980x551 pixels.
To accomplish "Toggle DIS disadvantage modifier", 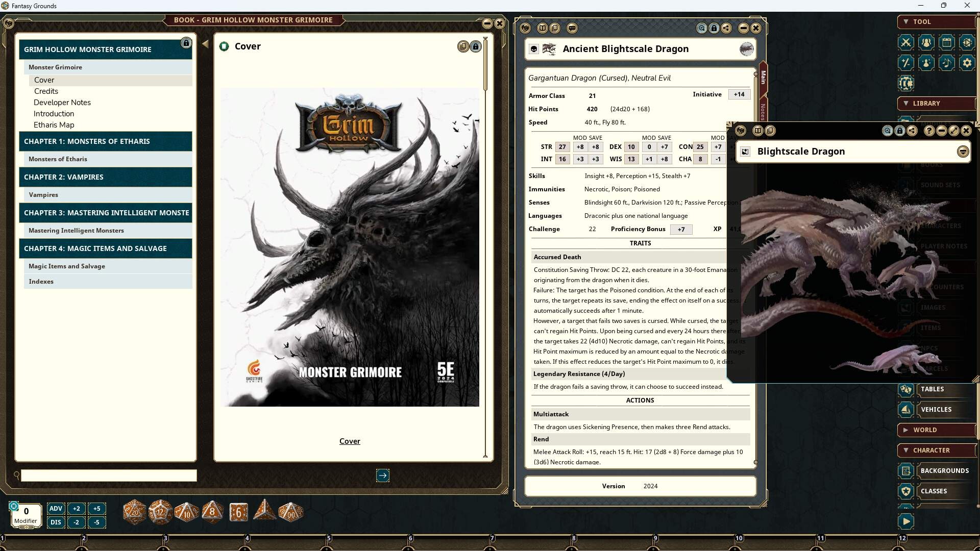I will [56, 522].
